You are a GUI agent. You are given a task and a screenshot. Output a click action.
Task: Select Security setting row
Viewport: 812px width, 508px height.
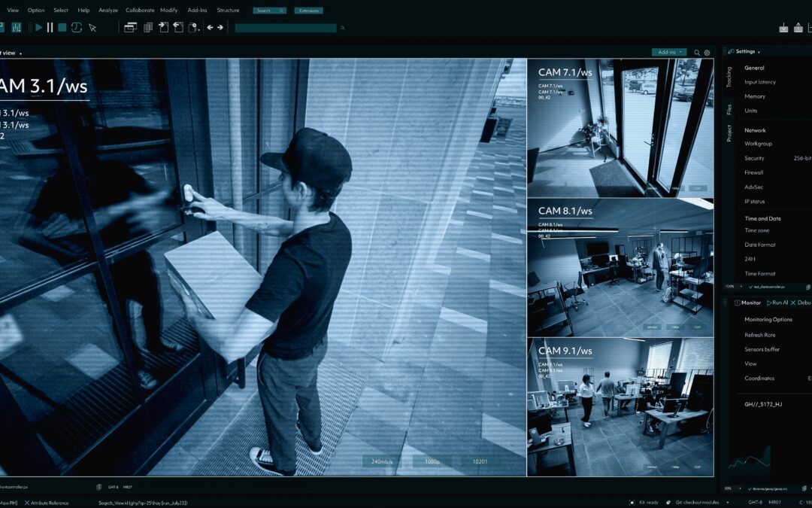(778, 159)
